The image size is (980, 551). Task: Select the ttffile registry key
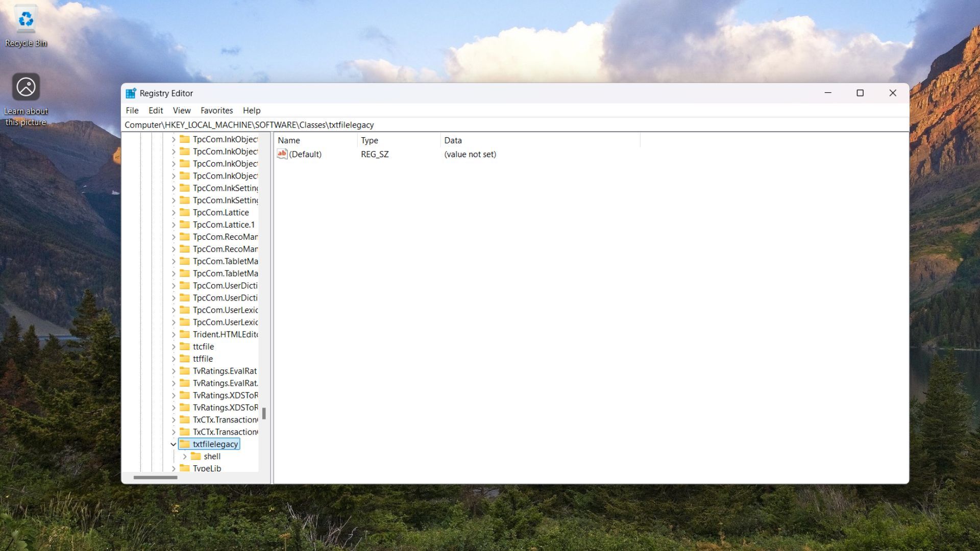202,359
